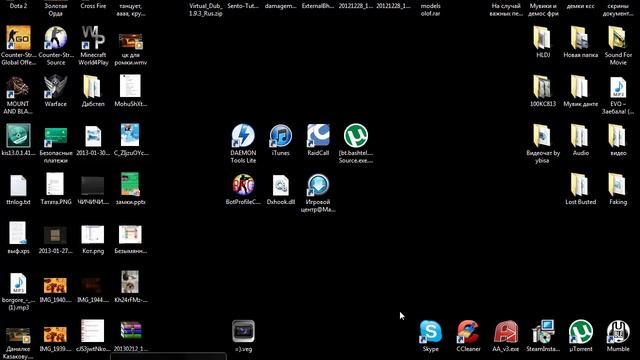This screenshot has height=360, width=640.
Task: Select the =).veg Vegas project file
Action: [x=243, y=332]
